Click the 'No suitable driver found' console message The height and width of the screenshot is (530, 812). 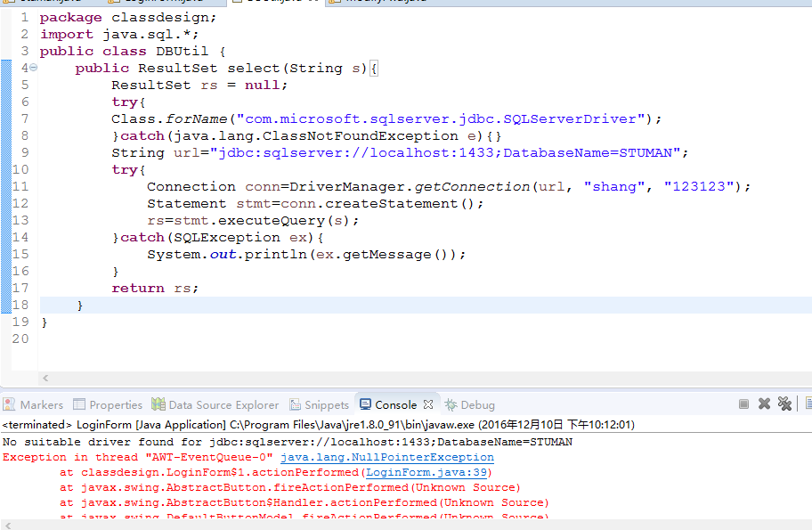point(288,442)
